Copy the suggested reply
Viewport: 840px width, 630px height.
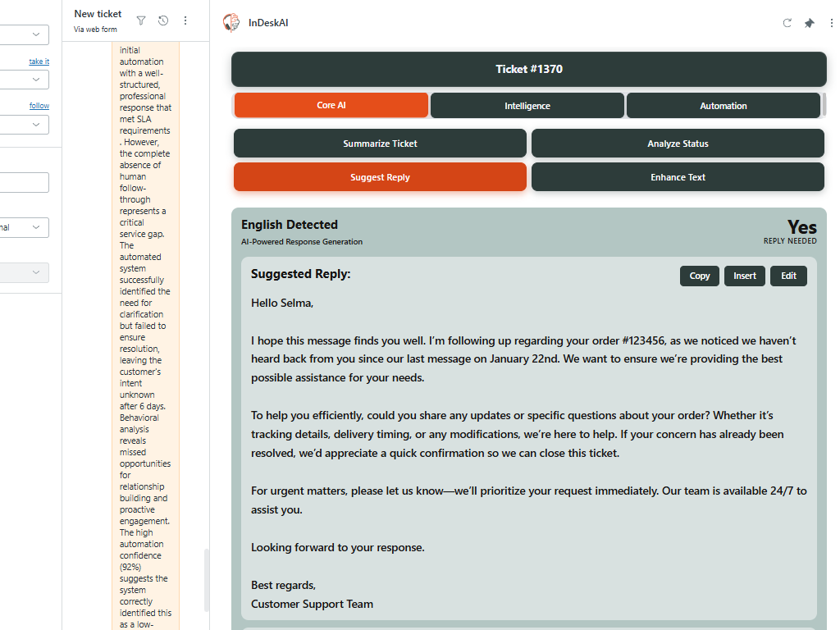(x=700, y=276)
